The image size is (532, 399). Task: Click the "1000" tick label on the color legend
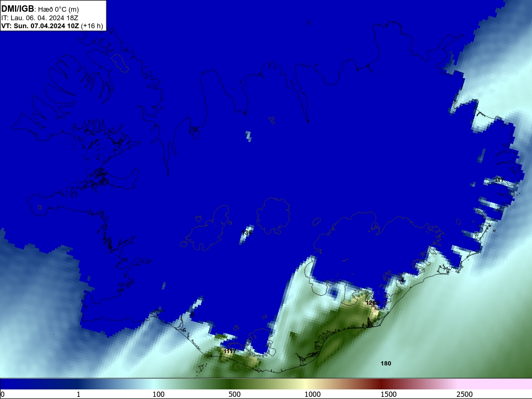pyautogui.click(x=312, y=394)
